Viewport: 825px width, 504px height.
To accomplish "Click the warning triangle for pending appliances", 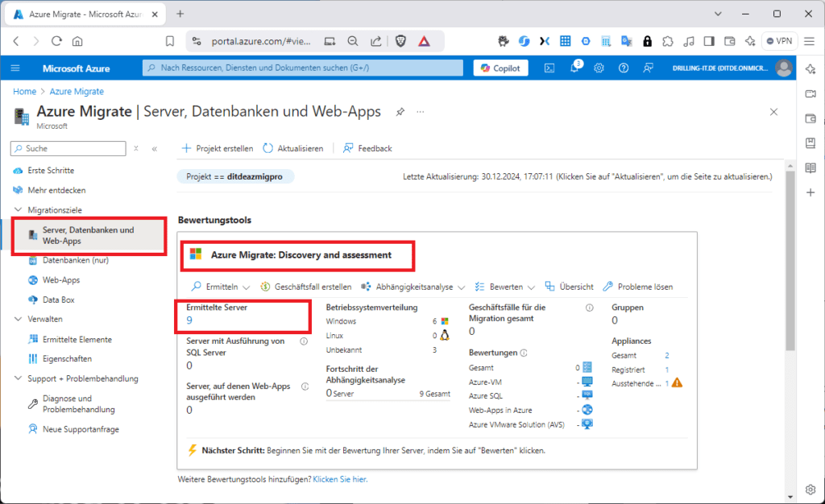I will [677, 382].
